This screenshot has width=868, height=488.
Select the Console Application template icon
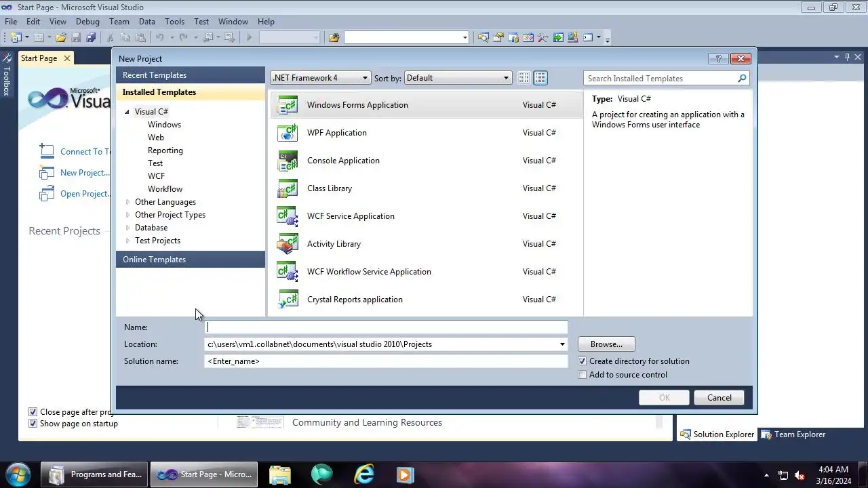(x=288, y=161)
